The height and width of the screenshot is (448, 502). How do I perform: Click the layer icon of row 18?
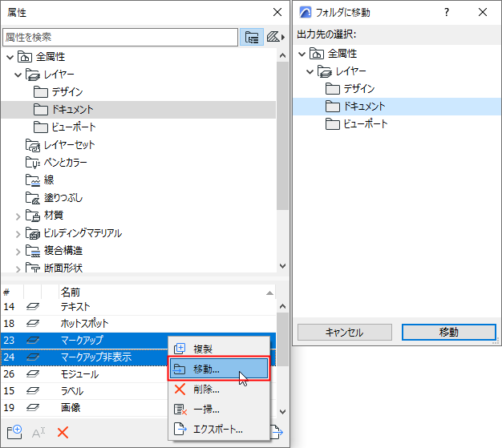[x=33, y=324]
